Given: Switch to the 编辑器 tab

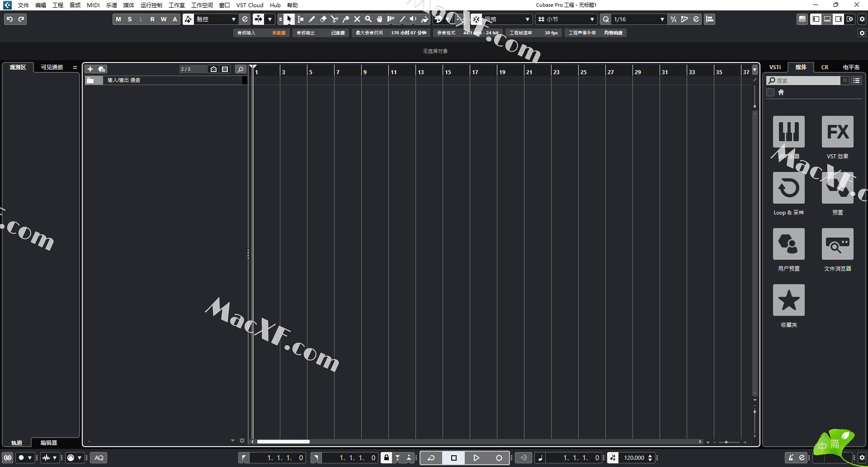Looking at the screenshot, I should [x=49, y=443].
